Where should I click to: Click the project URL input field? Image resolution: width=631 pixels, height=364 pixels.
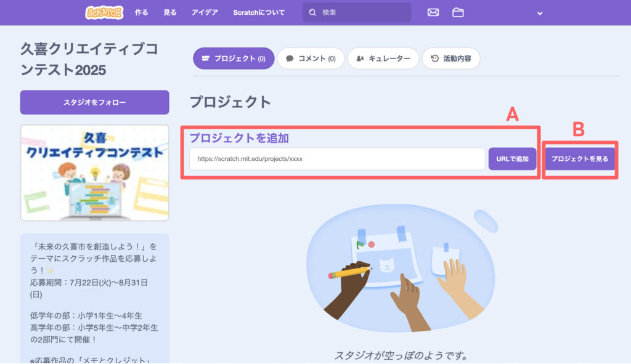tap(337, 158)
